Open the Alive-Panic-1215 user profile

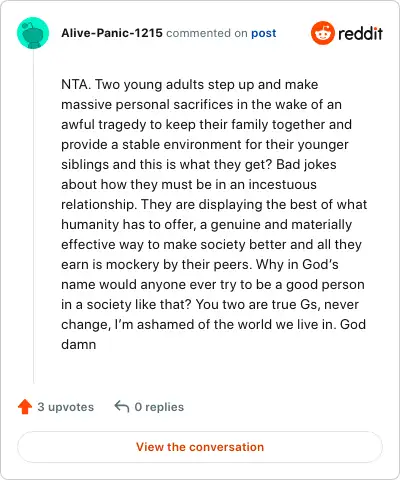112,33
